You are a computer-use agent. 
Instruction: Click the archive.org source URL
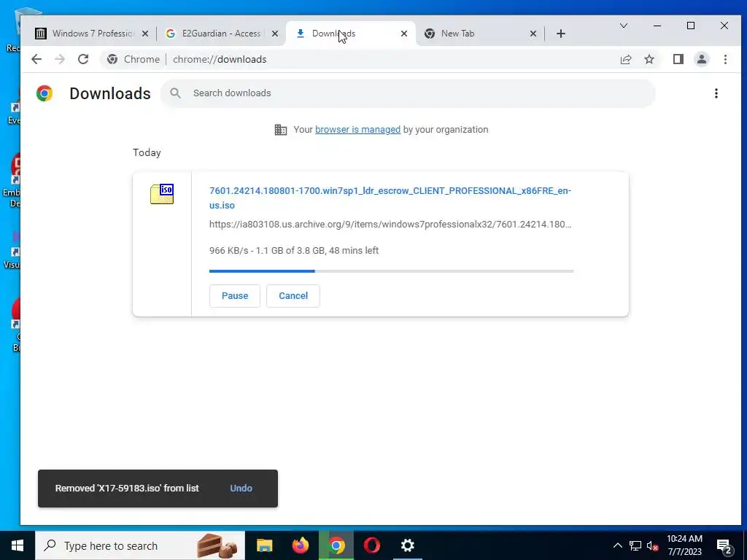(390, 225)
